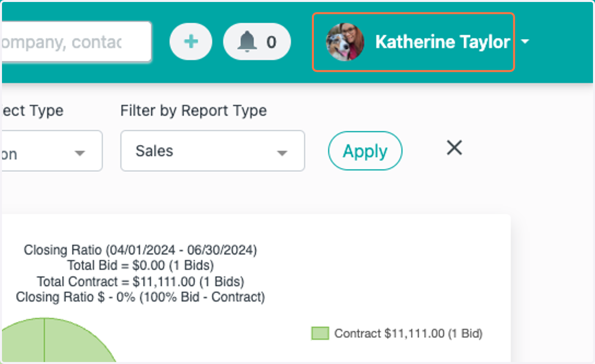Screen dimensions: 595x364
Task: Open the bell notifications icon
Action: (x=247, y=42)
